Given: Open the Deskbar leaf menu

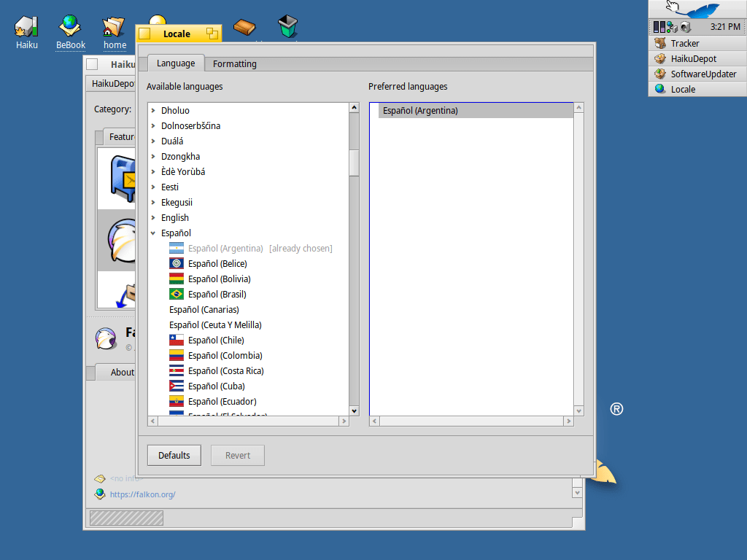Looking at the screenshot, I should pyautogui.click(x=698, y=9).
